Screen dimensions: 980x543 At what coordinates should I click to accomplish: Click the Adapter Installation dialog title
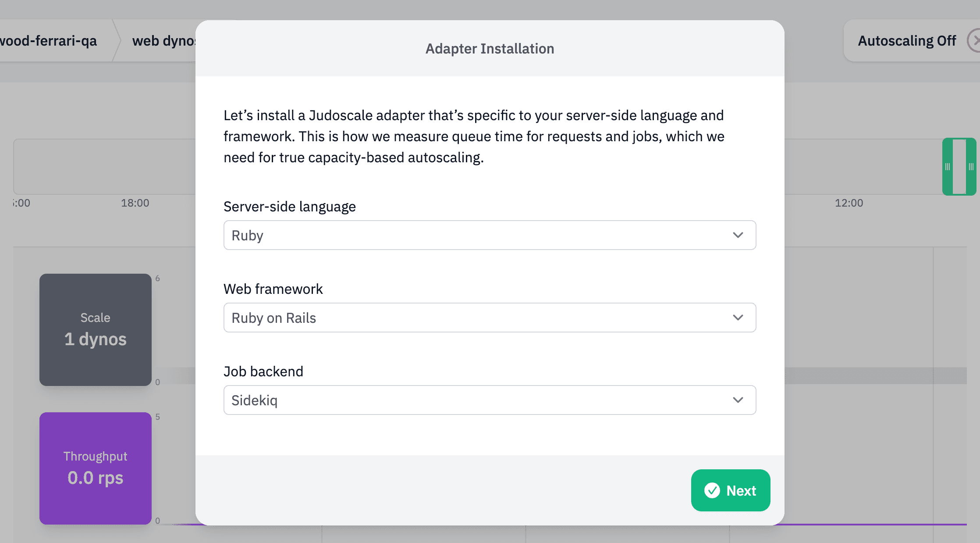point(490,49)
